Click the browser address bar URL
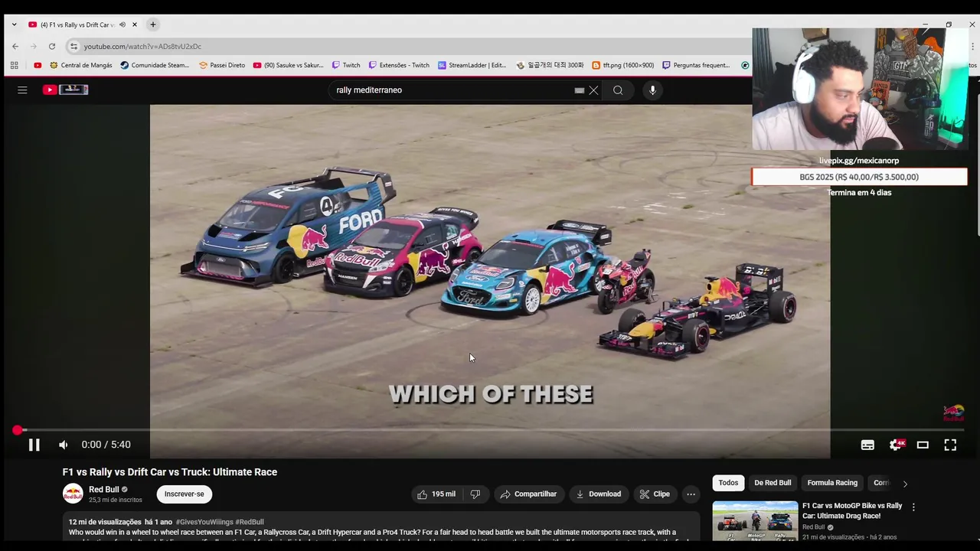The height and width of the screenshot is (551, 980). (142, 47)
